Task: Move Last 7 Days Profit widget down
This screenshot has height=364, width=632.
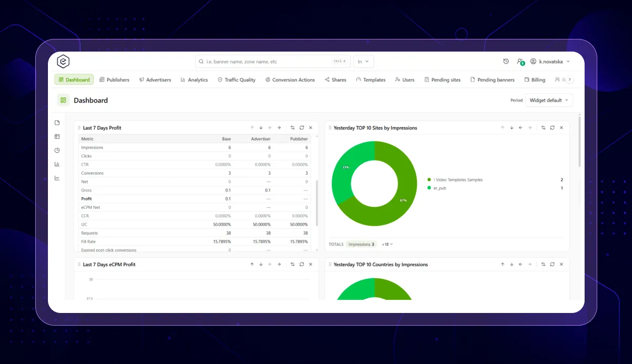Action: pyautogui.click(x=261, y=128)
